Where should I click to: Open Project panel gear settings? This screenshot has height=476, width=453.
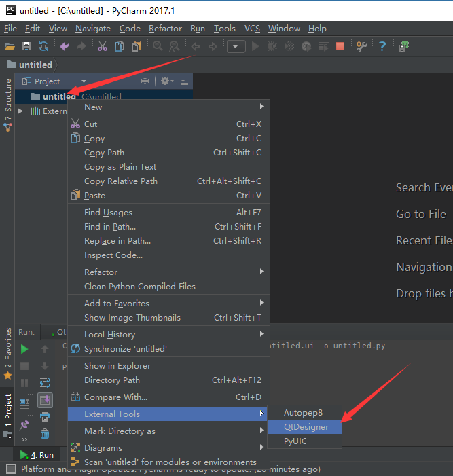(166, 81)
